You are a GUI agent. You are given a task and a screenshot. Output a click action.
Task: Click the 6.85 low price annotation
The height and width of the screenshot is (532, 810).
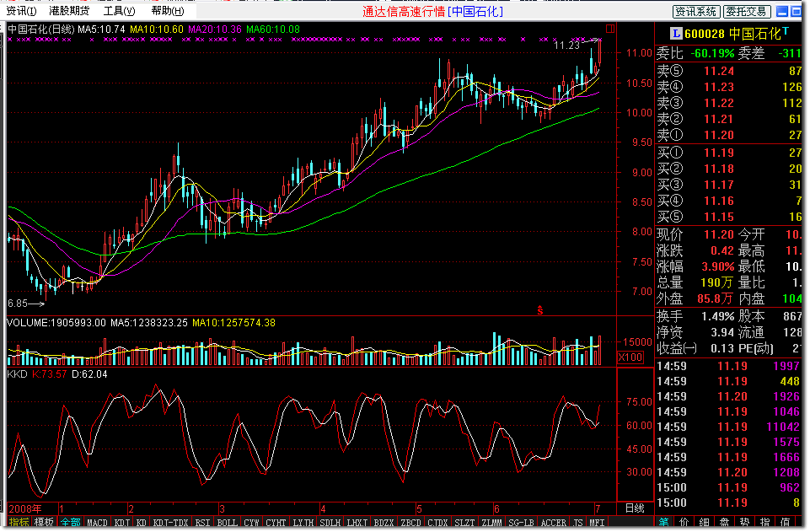pos(18,304)
